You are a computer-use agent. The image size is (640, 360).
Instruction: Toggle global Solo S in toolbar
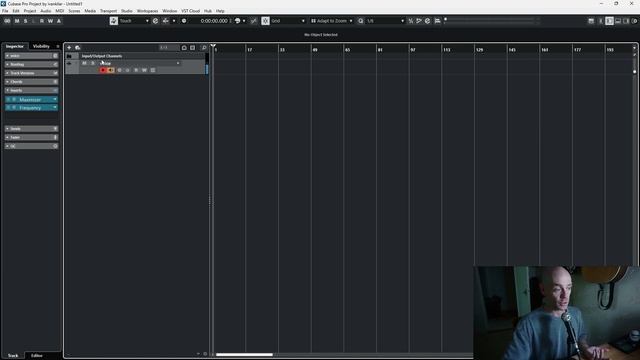[x=25, y=21]
